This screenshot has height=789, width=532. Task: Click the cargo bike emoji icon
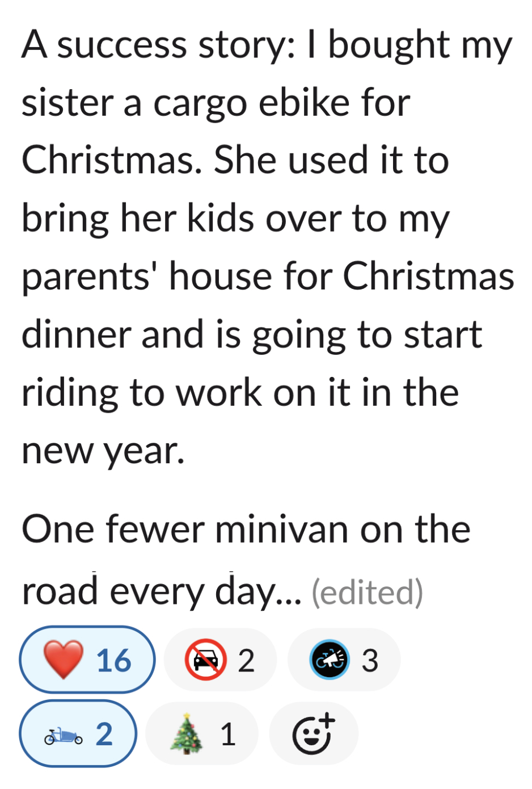tap(64, 735)
